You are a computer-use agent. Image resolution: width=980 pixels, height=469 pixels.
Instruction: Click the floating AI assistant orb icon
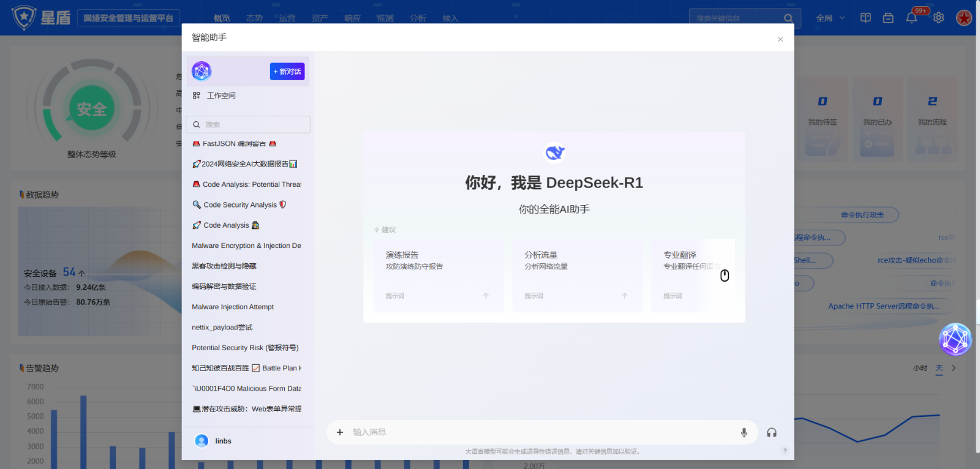(955, 339)
